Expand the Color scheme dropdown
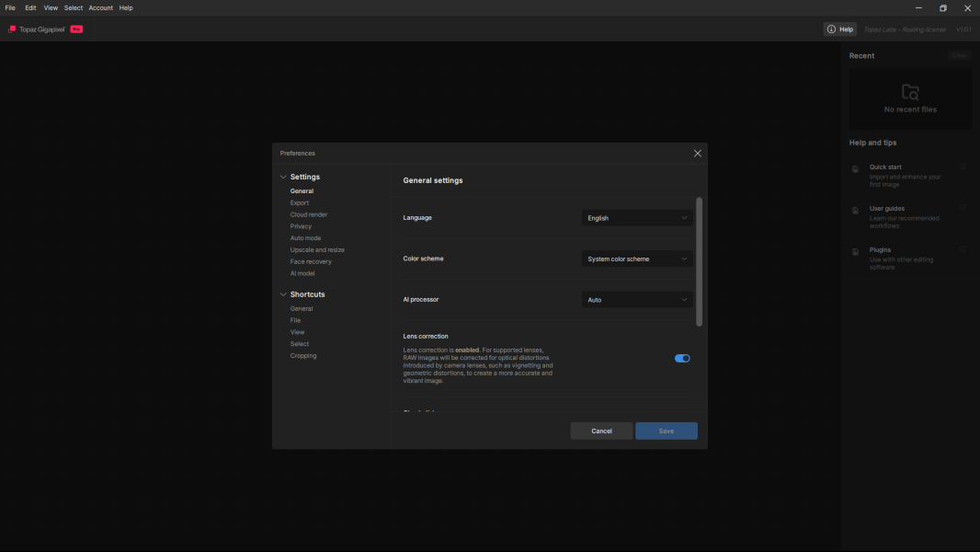The width and height of the screenshot is (980, 552). click(637, 259)
